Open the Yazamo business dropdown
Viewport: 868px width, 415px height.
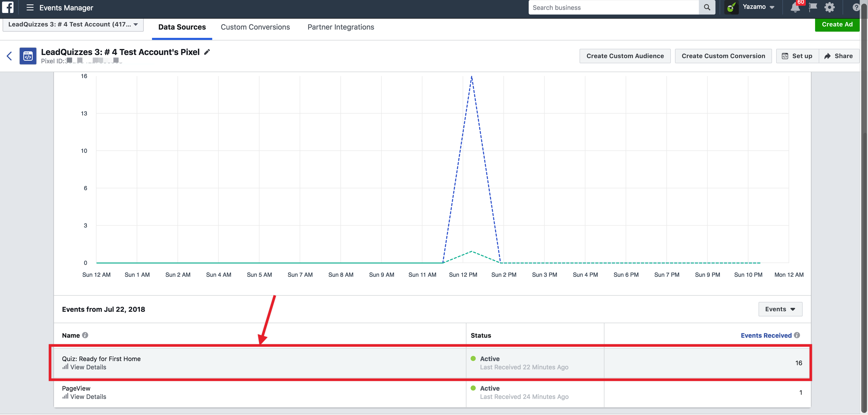point(759,7)
